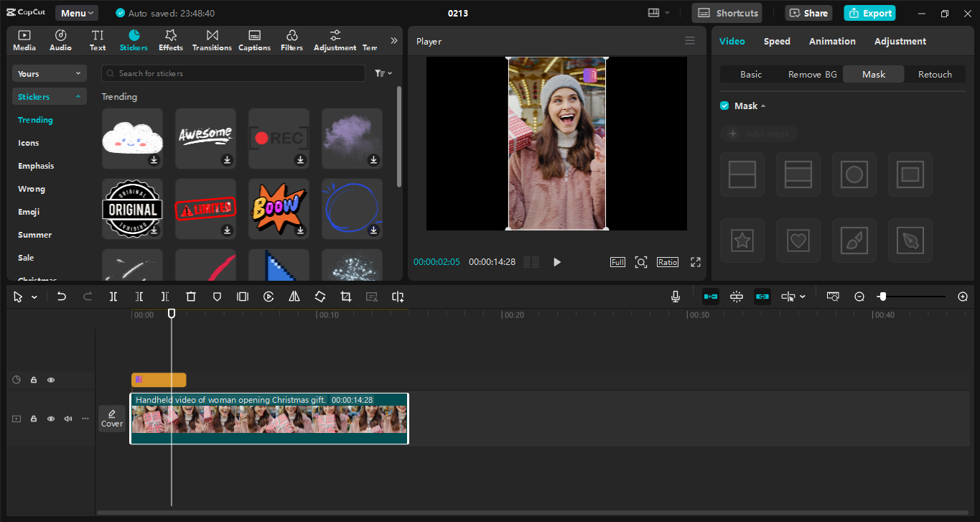Image resolution: width=980 pixels, height=522 pixels.
Task: Select the Mirror/flip clip icon
Action: point(294,296)
